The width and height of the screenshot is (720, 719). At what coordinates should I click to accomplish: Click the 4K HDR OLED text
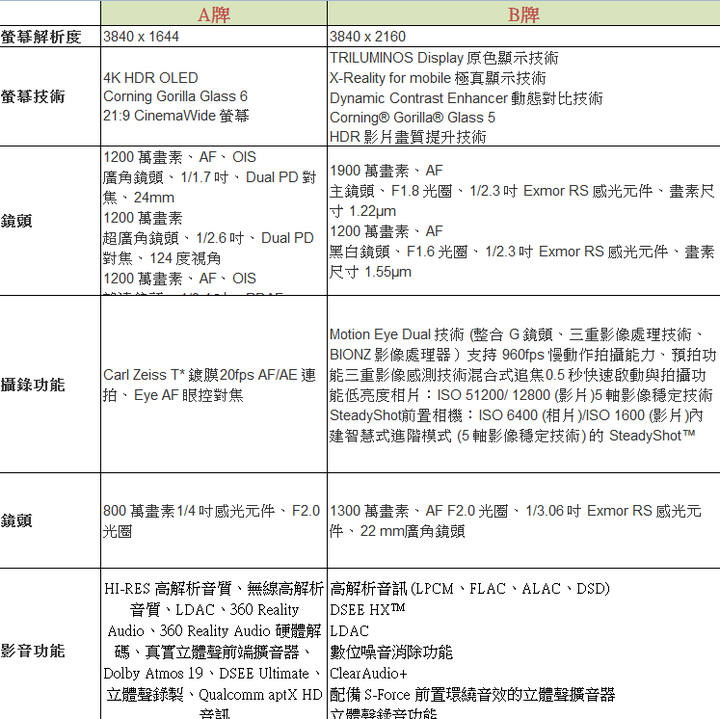[x=151, y=78]
